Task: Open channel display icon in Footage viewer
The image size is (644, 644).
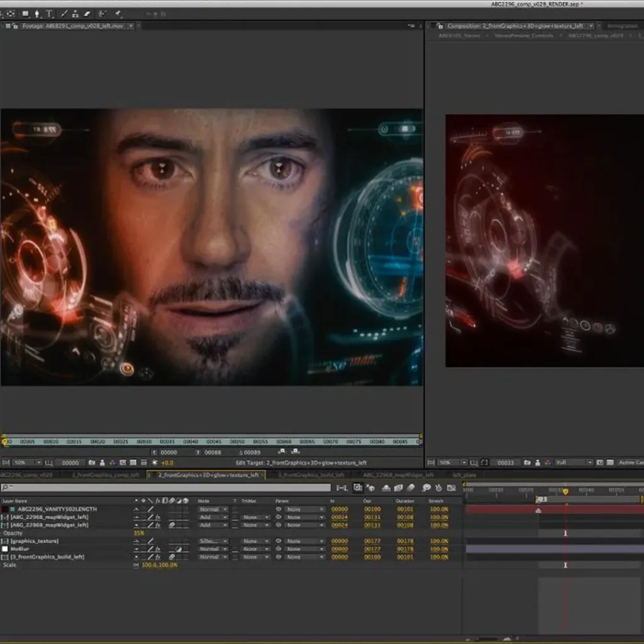Action: [x=112, y=462]
